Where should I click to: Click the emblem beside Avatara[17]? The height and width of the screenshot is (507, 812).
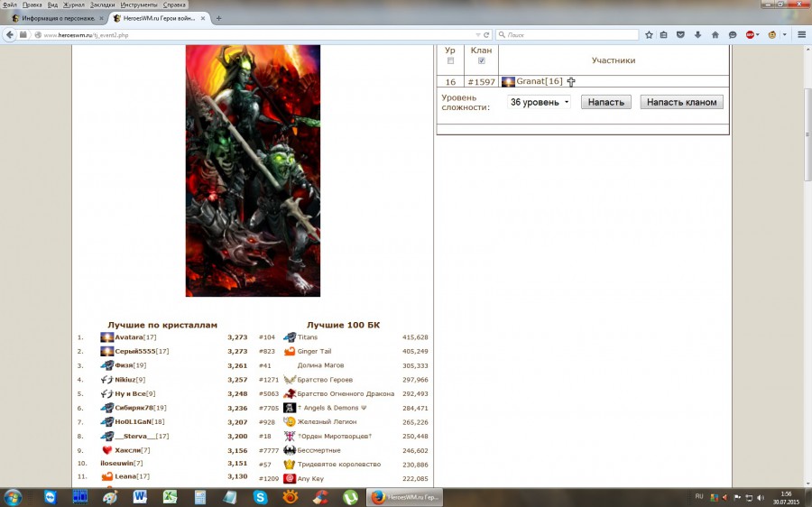click(107, 337)
